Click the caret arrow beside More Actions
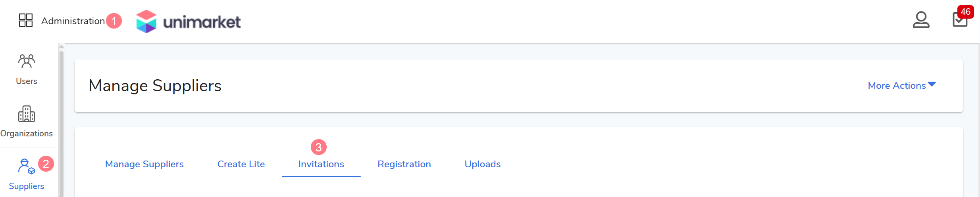 [x=932, y=84]
